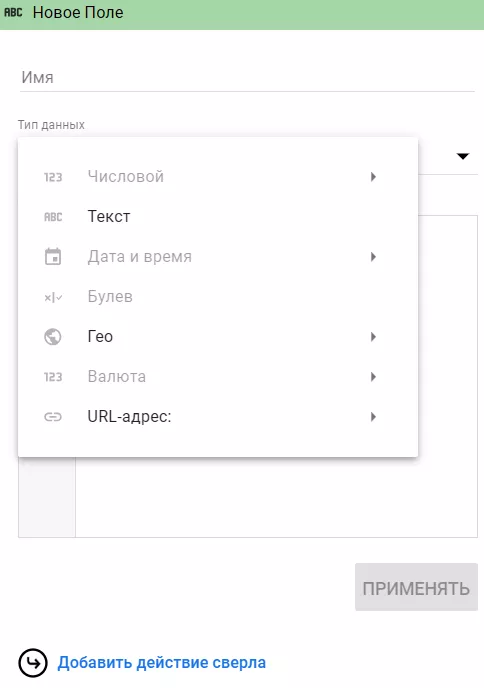Click the globe icon next to Гео
This screenshot has width=484, height=688.
pos(53,337)
